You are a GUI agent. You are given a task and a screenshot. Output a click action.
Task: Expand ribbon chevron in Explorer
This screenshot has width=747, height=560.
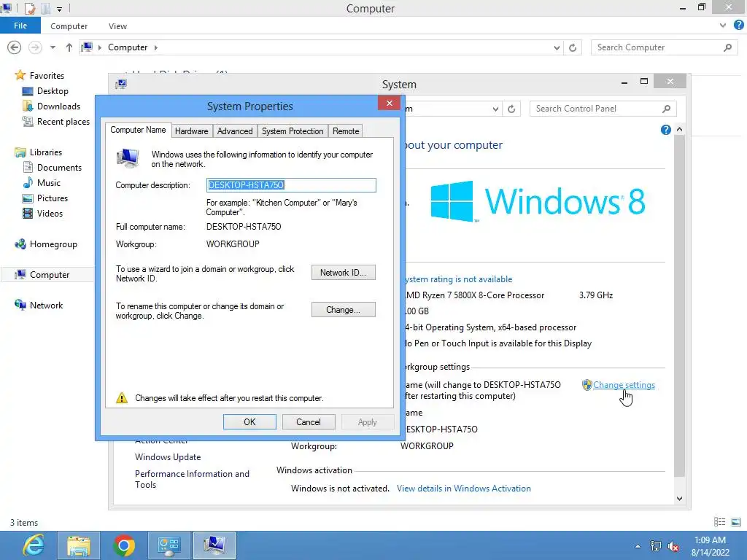click(723, 26)
